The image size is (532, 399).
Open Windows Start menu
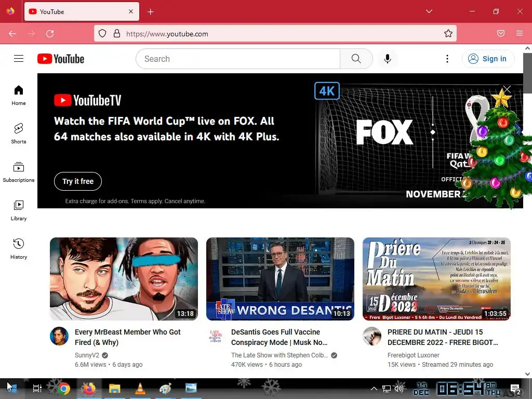12,389
